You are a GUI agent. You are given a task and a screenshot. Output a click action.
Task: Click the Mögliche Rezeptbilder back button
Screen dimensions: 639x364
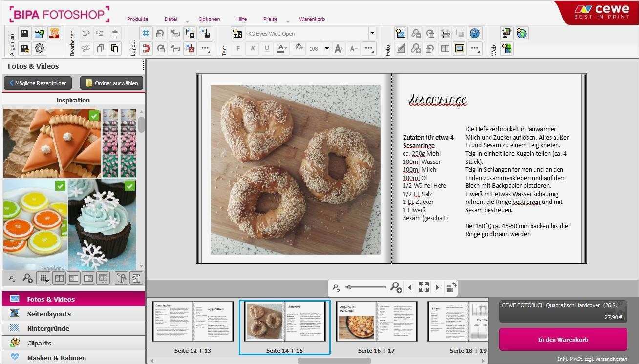click(x=38, y=83)
